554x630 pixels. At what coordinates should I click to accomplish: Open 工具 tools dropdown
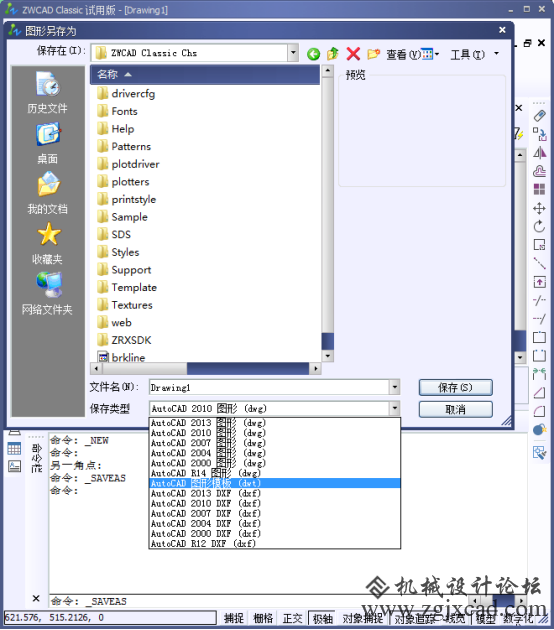pyautogui.click(x=474, y=54)
